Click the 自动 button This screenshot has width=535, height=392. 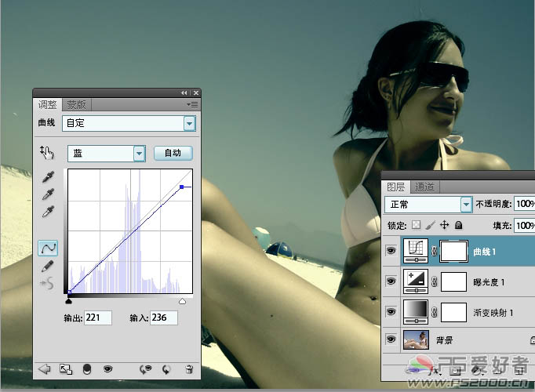click(173, 153)
